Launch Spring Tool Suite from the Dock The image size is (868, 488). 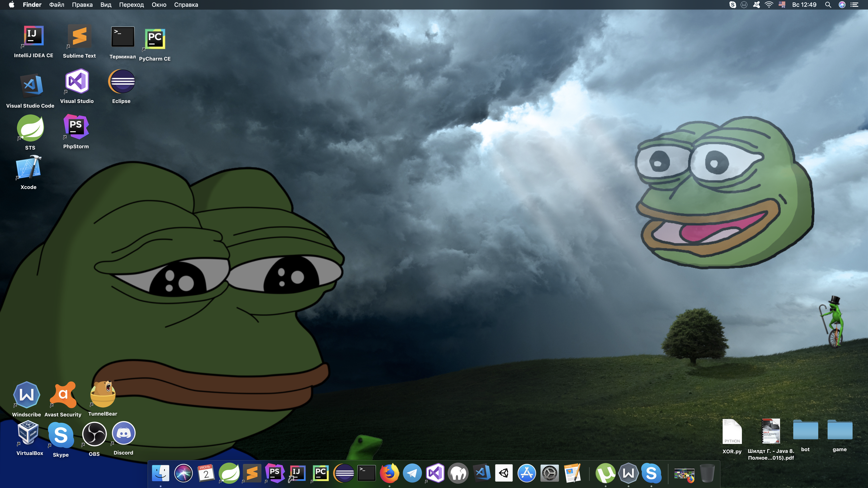pyautogui.click(x=229, y=473)
